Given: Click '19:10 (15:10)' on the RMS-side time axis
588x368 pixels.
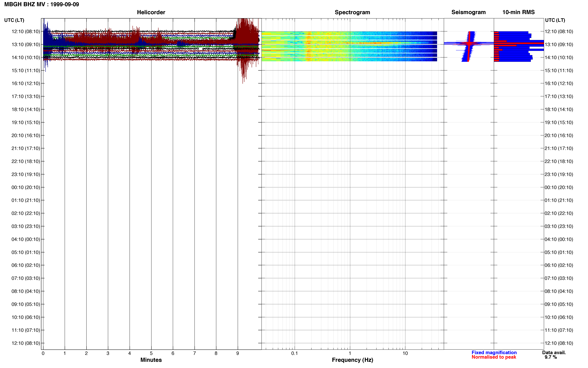Looking at the screenshot, I should click(x=559, y=122).
